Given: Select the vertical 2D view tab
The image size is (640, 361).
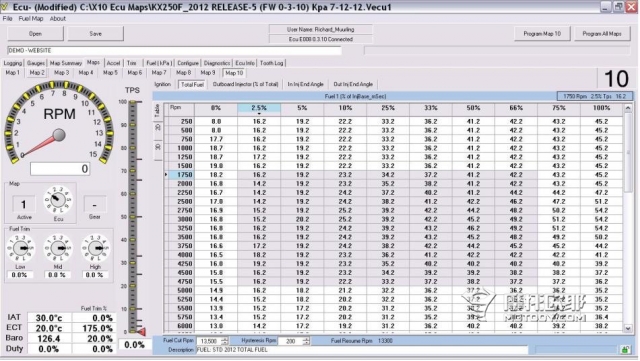Looking at the screenshot, I should tap(158, 128).
